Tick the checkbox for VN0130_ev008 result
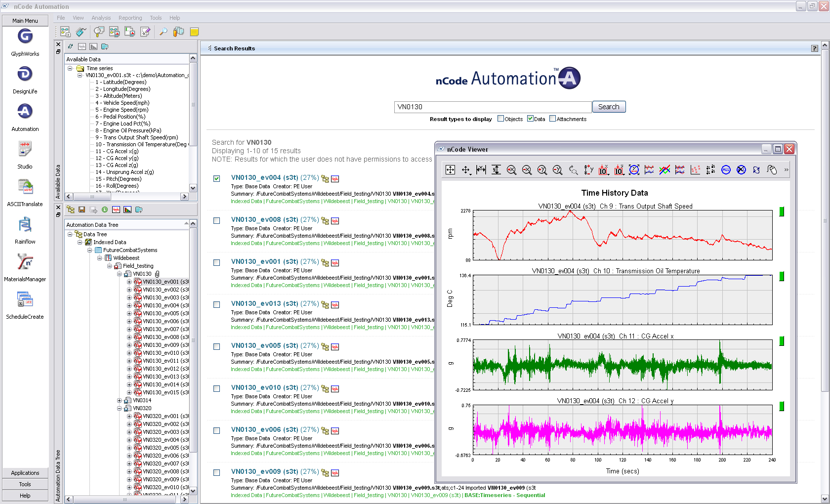830x504 pixels. click(216, 221)
